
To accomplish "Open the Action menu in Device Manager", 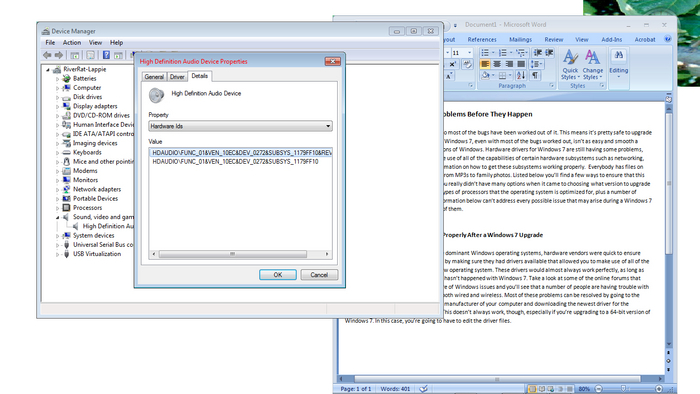I will coord(72,42).
